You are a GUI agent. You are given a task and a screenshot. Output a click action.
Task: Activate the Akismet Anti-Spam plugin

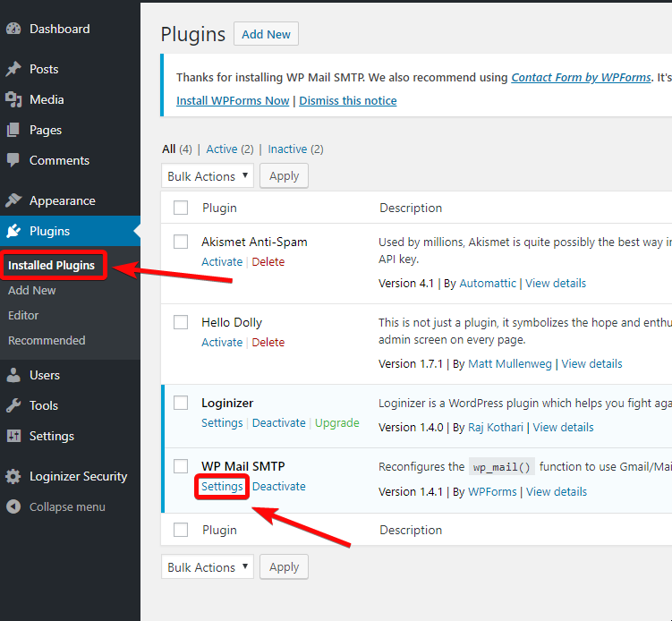222,261
